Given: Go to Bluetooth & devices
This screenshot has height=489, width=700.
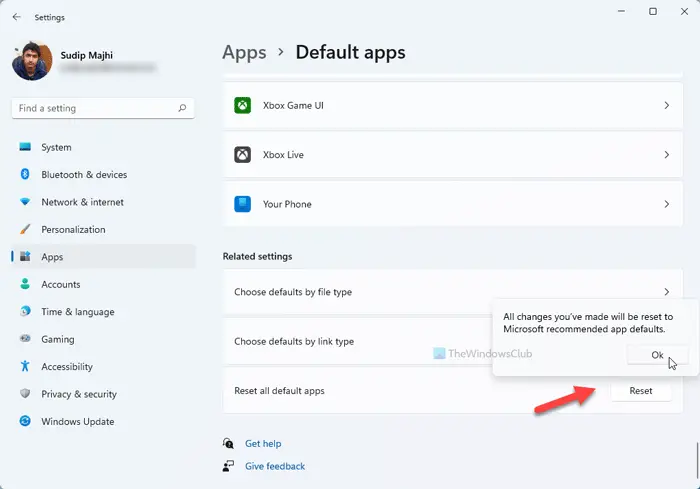Looking at the screenshot, I should point(104,175).
